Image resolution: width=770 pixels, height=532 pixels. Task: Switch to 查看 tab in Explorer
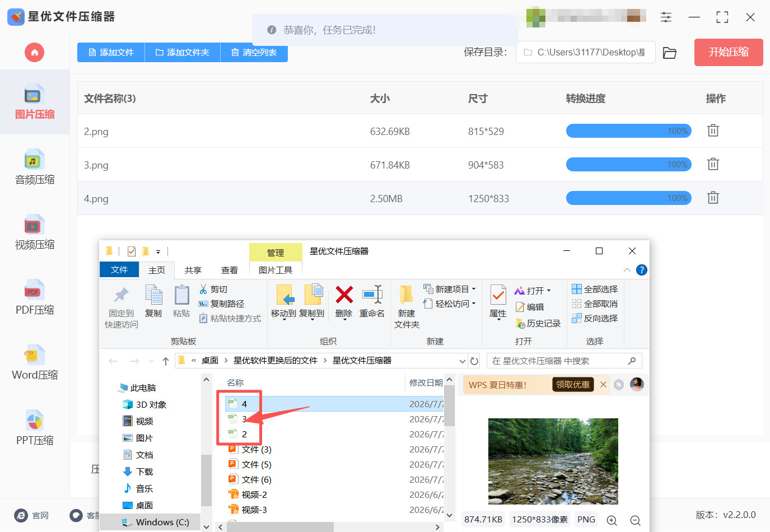(x=230, y=270)
